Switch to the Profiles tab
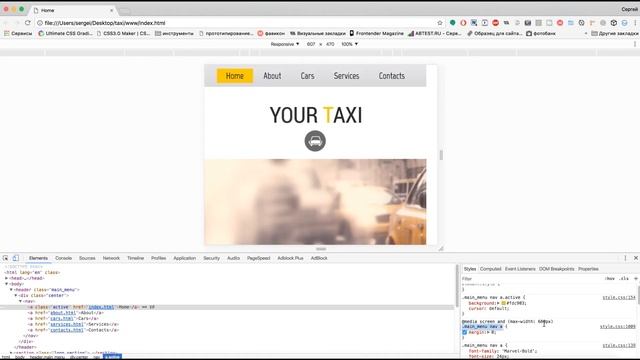This screenshot has width=640, height=360. 159,258
